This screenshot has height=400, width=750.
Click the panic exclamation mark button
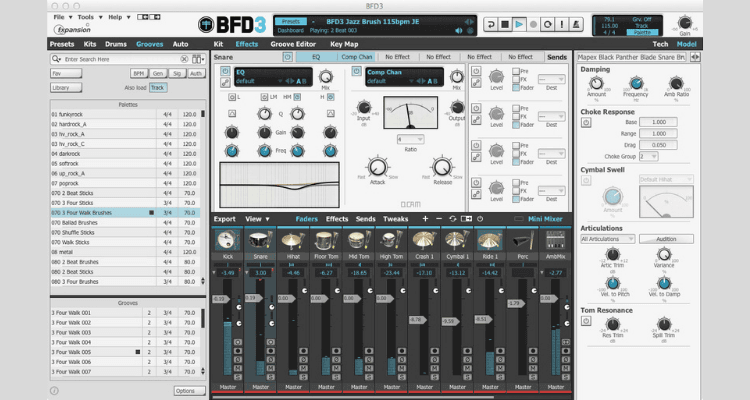click(562, 24)
